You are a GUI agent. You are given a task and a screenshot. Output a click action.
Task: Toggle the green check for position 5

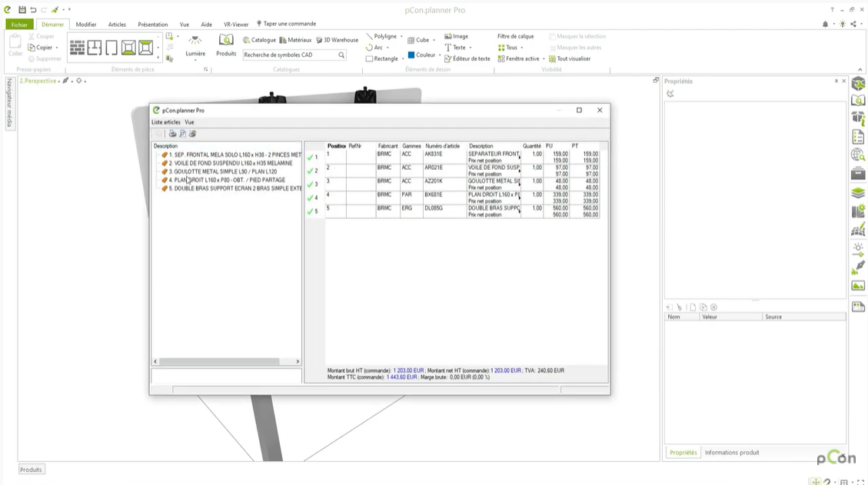[311, 211]
